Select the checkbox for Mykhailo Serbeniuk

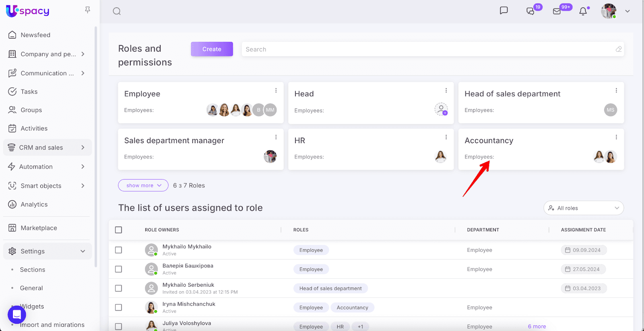click(x=118, y=288)
